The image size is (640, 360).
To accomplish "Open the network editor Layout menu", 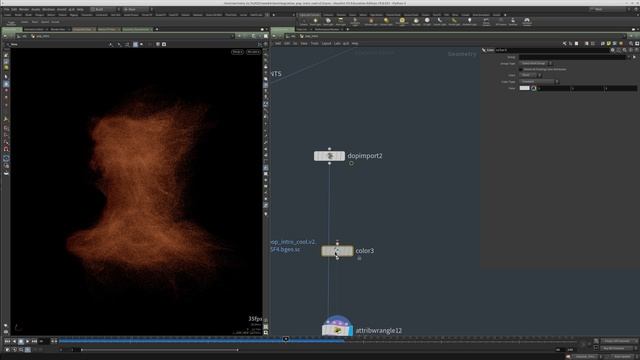I will [x=326, y=43].
